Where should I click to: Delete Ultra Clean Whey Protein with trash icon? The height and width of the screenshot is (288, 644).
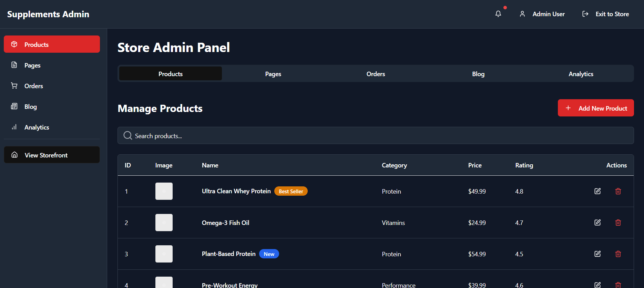(x=618, y=191)
